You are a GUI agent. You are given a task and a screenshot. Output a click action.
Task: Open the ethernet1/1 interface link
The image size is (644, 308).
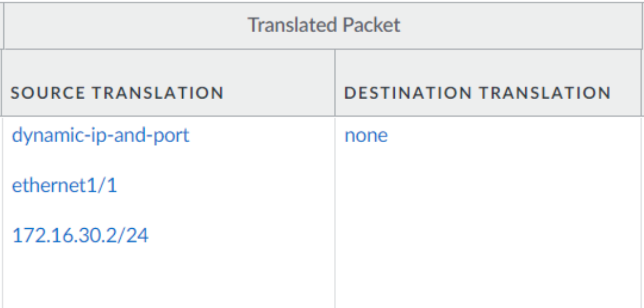click(x=64, y=186)
